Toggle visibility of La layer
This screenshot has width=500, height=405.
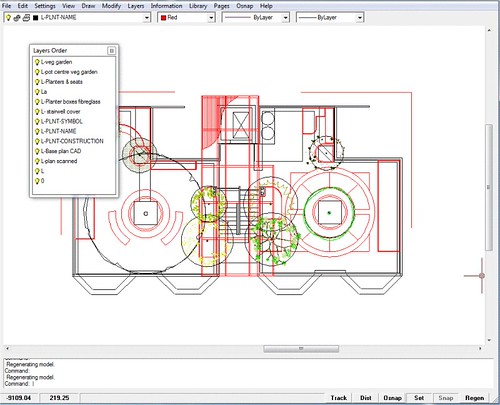[x=37, y=92]
